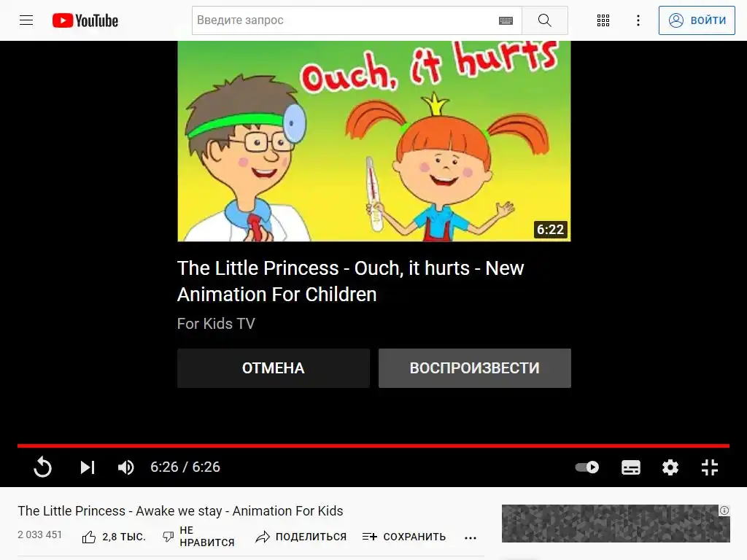This screenshot has height=560, width=747.
Task: Exit full screen mode
Action: pos(709,467)
